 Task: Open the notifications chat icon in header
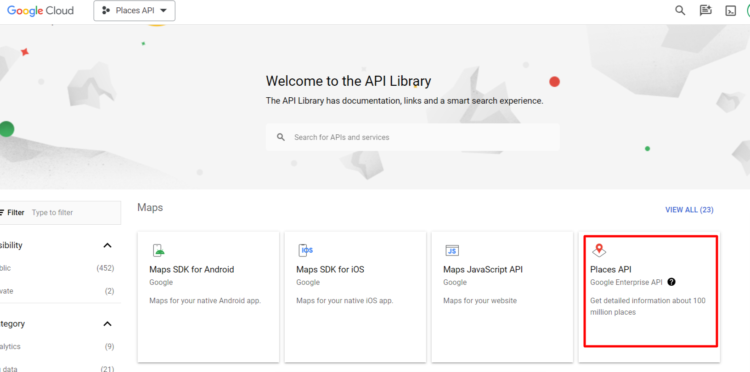click(x=706, y=11)
